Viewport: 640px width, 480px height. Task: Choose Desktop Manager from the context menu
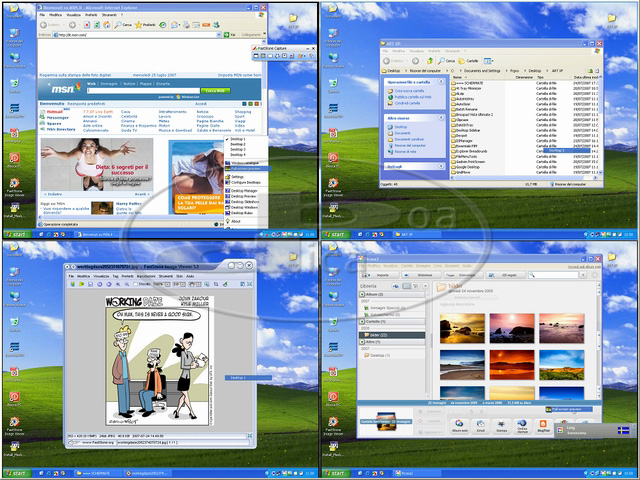241,188
